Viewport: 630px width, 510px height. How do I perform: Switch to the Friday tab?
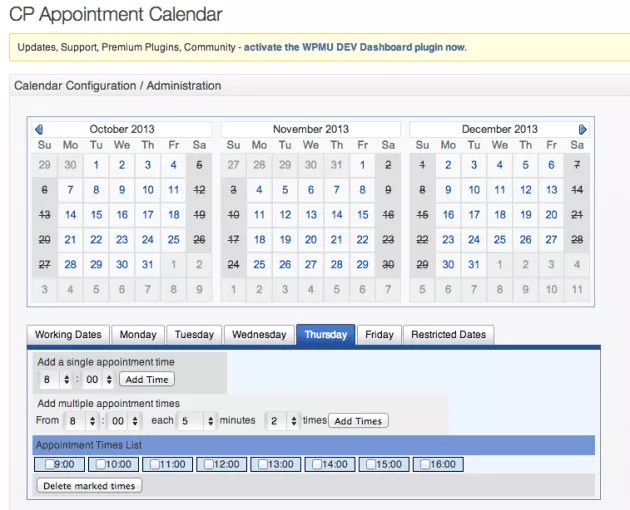click(379, 335)
